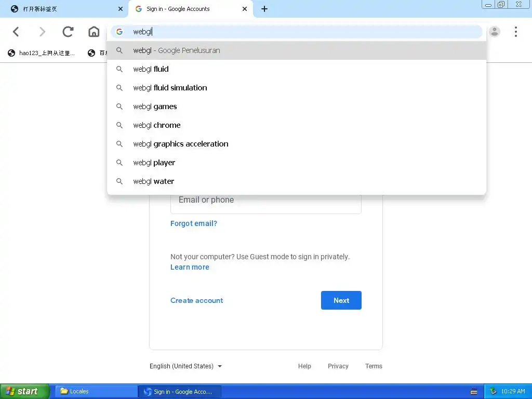This screenshot has width=532, height=399.
Task: Click search icon beside webgl games
Action: click(119, 107)
